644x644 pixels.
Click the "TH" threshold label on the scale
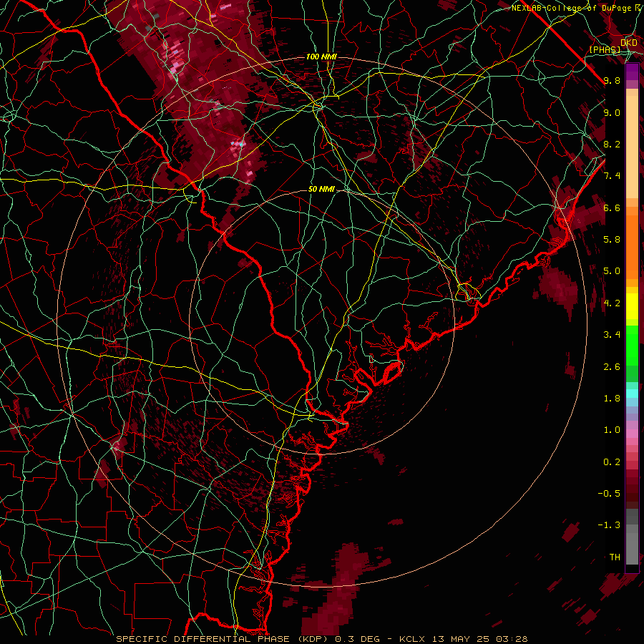pos(615,557)
